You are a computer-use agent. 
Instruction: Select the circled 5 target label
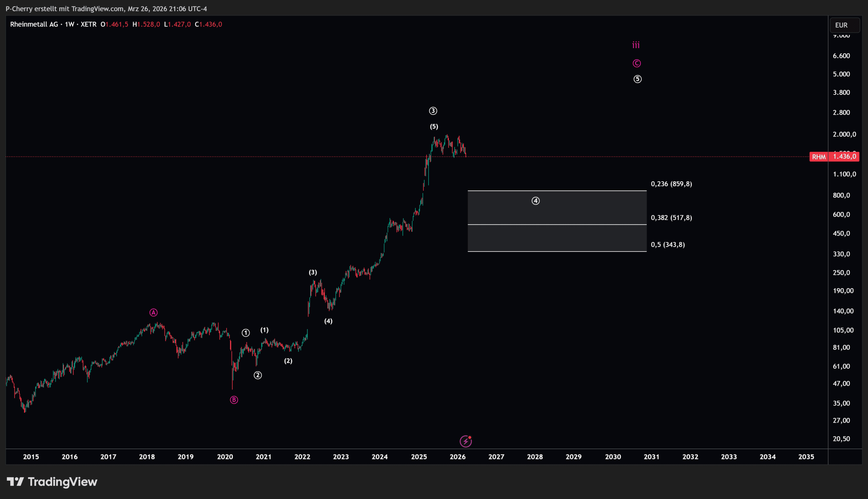point(637,79)
